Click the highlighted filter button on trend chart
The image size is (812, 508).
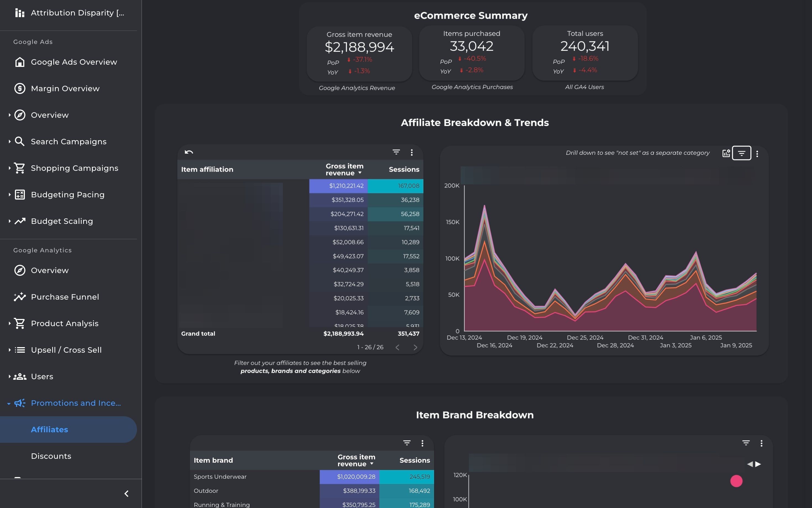pyautogui.click(x=742, y=153)
